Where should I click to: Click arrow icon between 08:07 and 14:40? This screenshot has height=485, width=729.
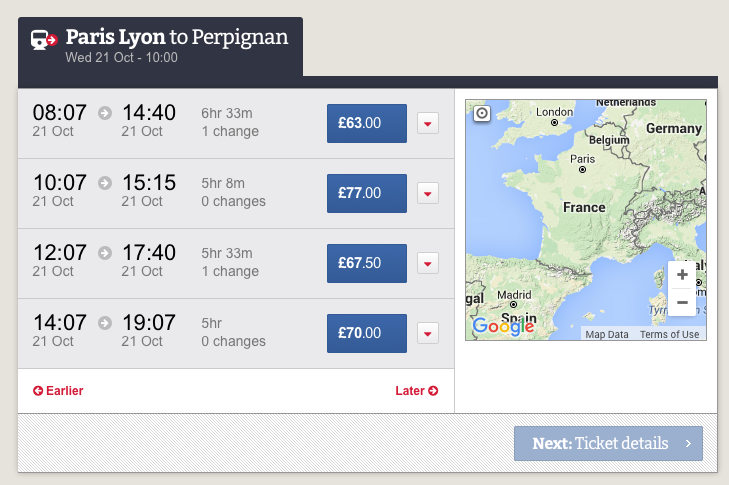coord(104,113)
